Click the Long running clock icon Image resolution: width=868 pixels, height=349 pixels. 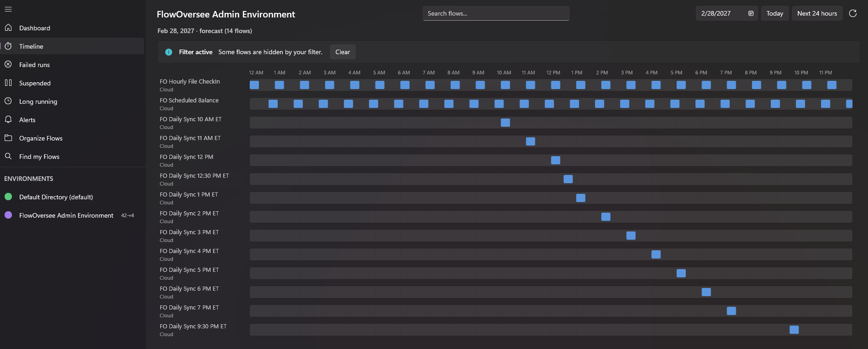(x=8, y=101)
